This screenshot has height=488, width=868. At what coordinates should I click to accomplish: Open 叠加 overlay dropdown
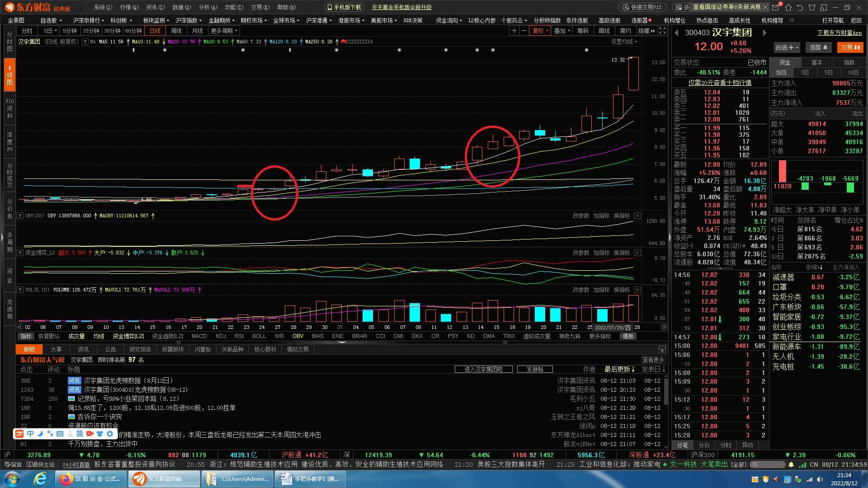pos(562,31)
